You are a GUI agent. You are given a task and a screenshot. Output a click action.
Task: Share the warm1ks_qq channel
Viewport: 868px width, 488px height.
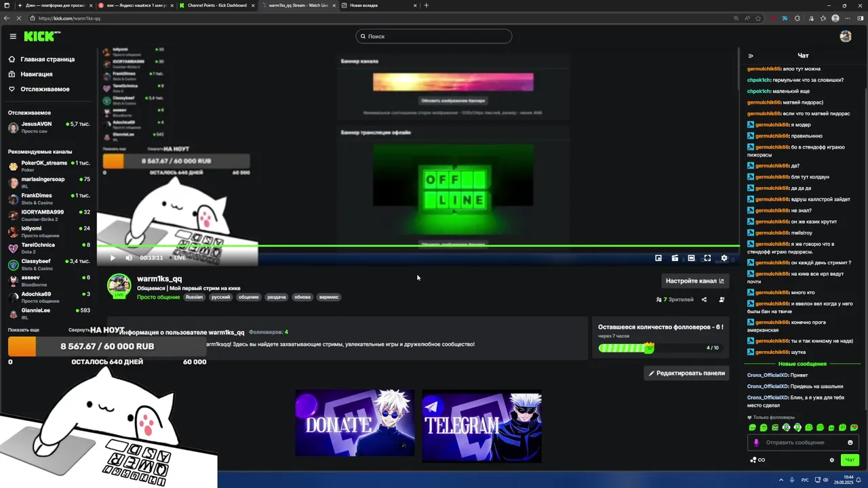(x=704, y=300)
